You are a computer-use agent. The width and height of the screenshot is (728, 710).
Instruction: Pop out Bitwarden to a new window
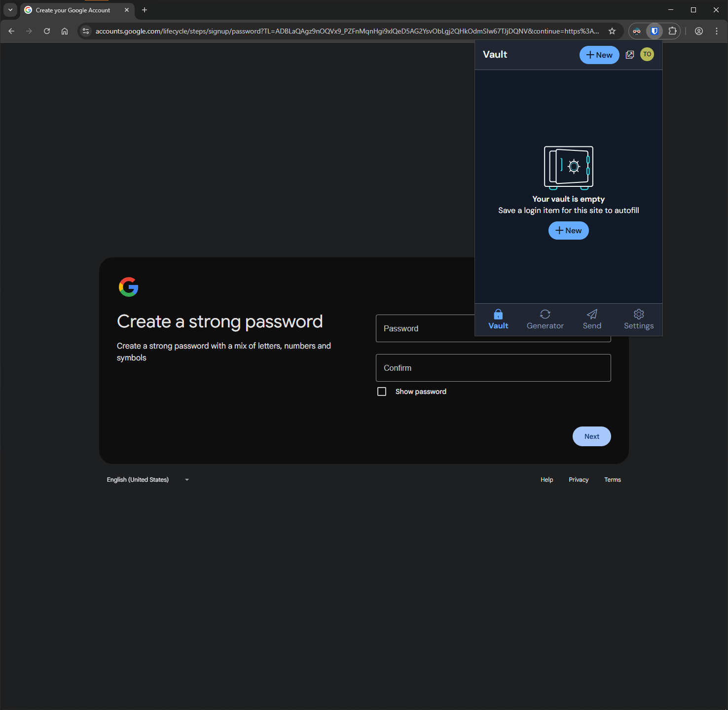(630, 54)
